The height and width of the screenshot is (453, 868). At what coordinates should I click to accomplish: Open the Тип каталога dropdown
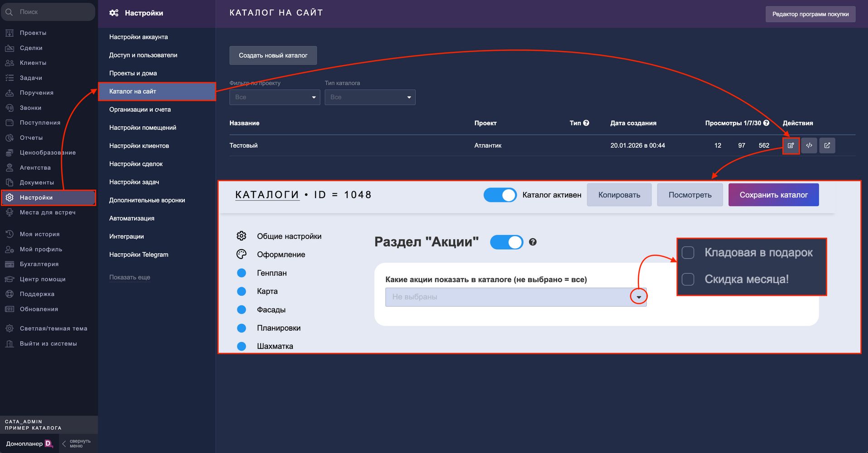(370, 97)
